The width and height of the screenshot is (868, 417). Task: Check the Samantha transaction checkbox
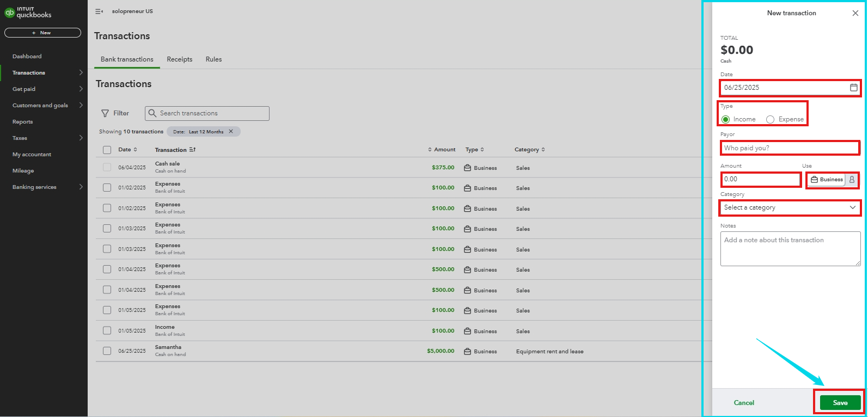click(x=107, y=351)
